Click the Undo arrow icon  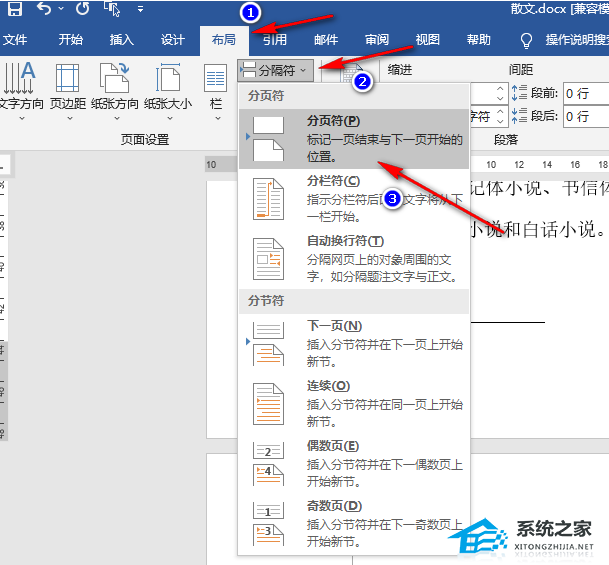[x=44, y=9]
